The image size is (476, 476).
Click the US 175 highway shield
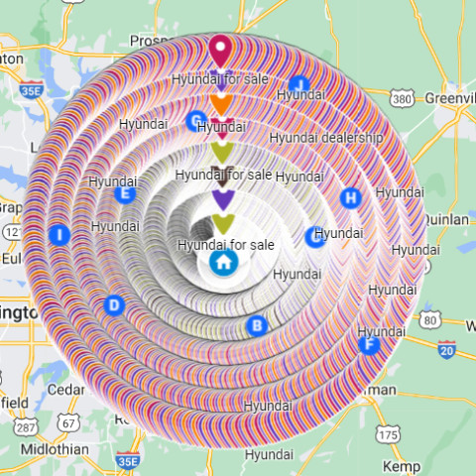[x=388, y=434]
